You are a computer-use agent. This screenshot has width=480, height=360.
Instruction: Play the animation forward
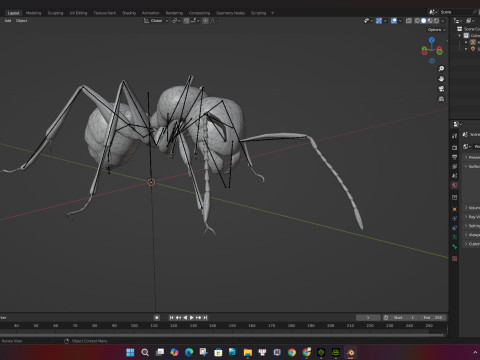point(192,318)
